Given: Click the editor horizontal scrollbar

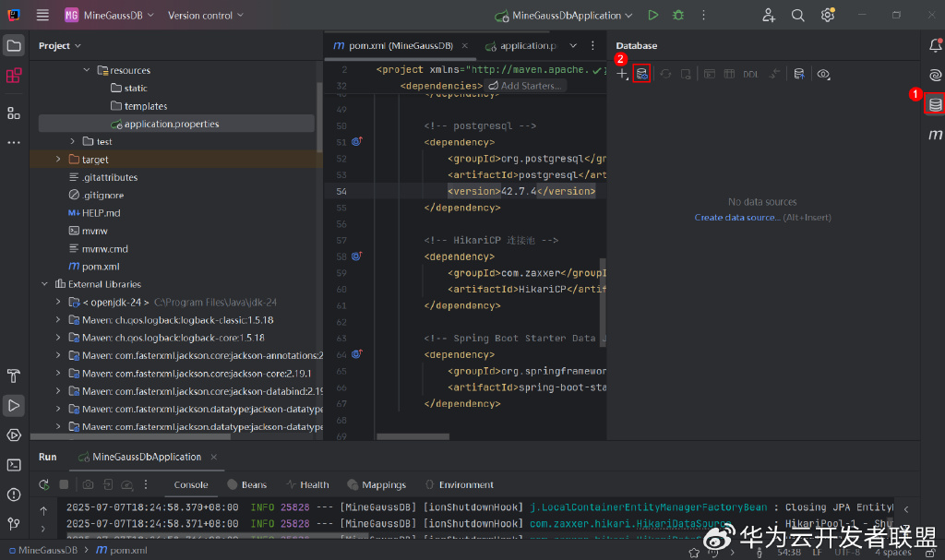Looking at the screenshot, I should [413, 436].
